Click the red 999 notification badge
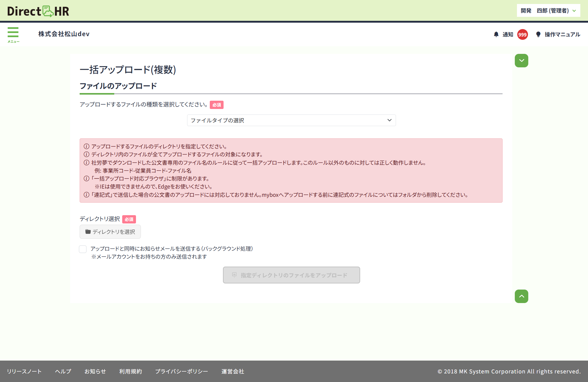 [522, 35]
